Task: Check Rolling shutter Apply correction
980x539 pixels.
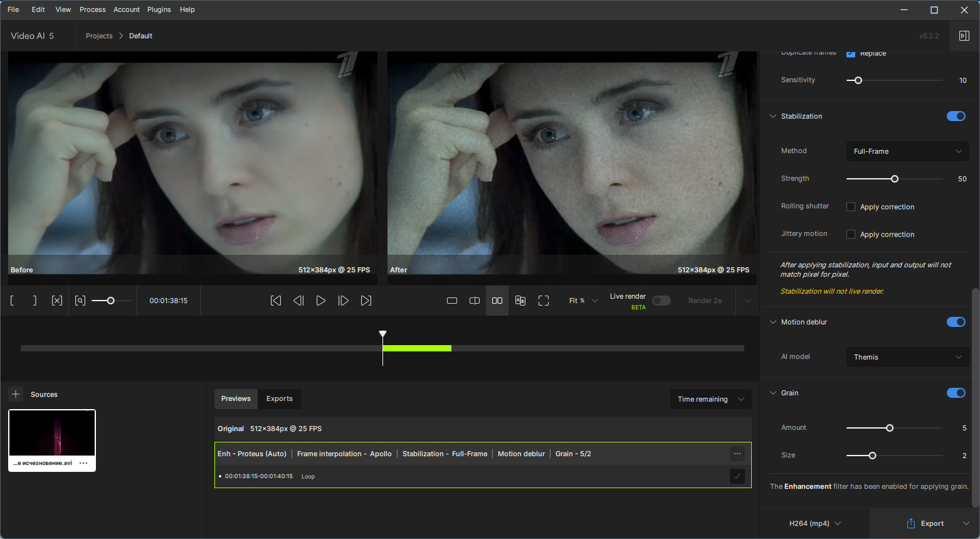Action: tap(851, 206)
